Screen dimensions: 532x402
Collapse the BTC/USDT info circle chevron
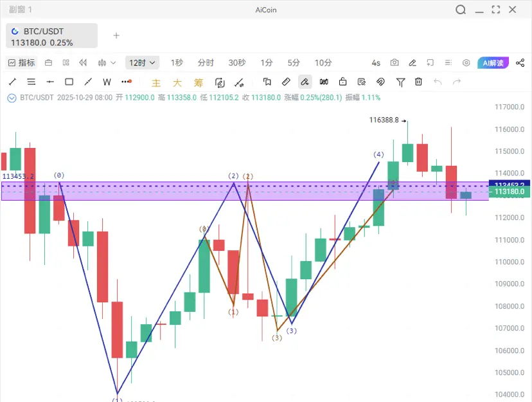pos(12,98)
